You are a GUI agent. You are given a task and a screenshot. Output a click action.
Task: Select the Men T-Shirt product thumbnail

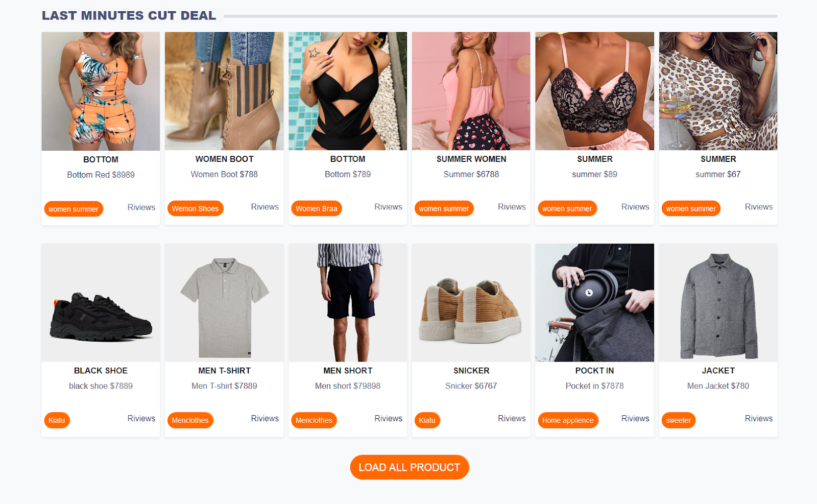[x=224, y=303]
